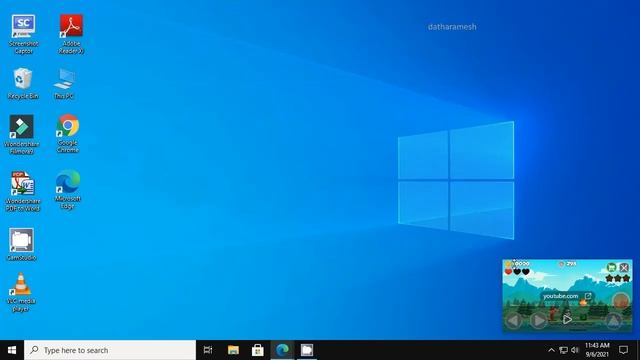Viewport: 640px width, 360px height.
Task: Open Task View from the taskbar
Action: [208, 350]
